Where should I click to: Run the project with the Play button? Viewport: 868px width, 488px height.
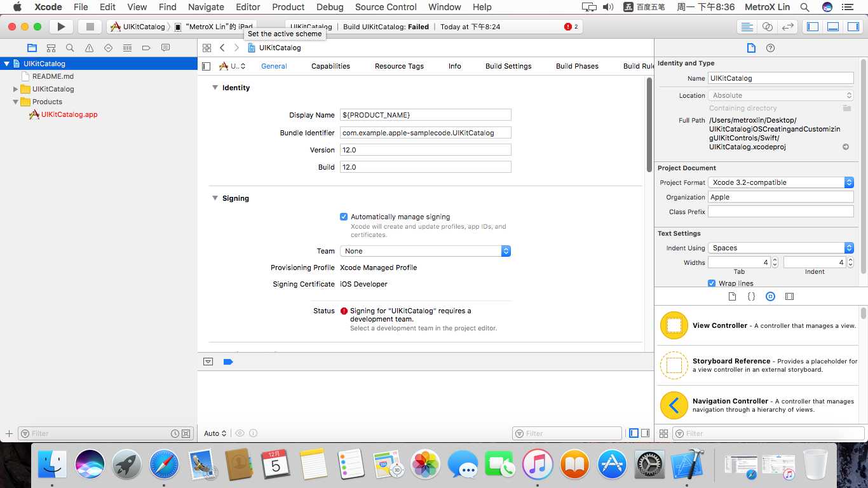tap(61, 27)
